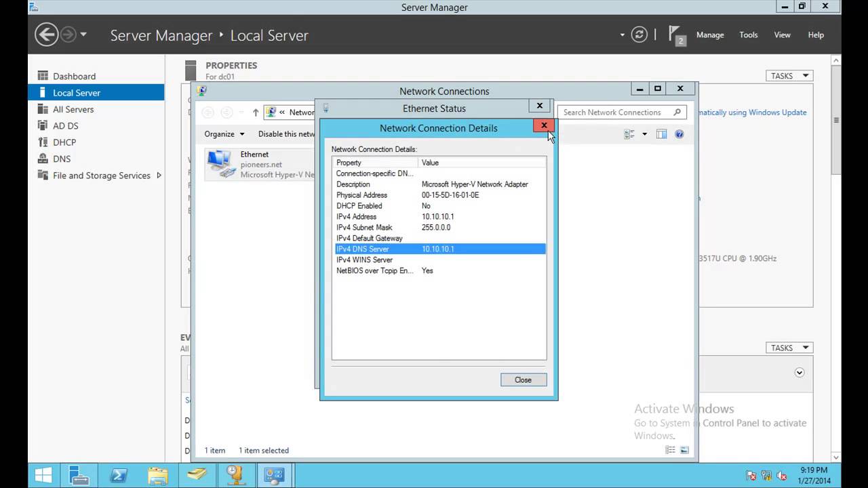Click the Server Manager taskbar icon
This screenshot has width=868, height=488.
79,474
